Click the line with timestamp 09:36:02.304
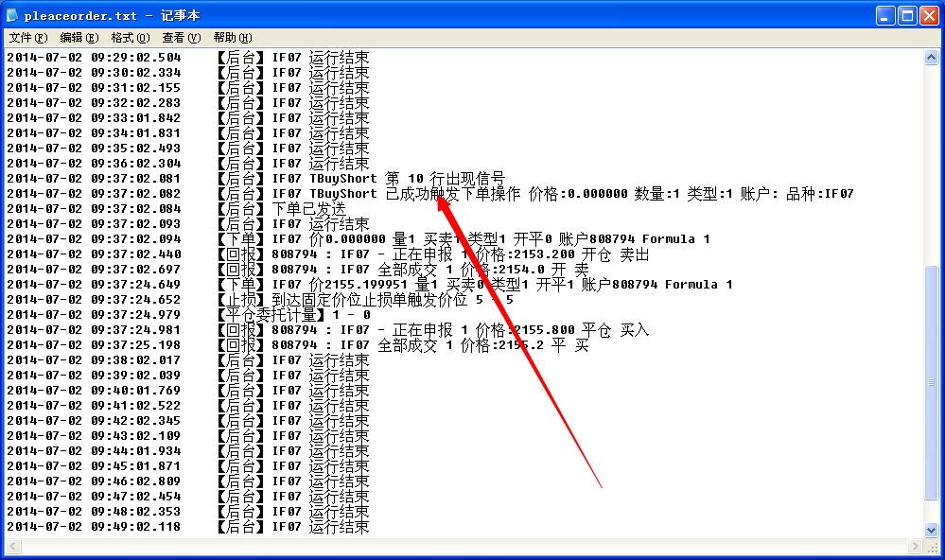 pyautogui.click(x=188, y=164)
